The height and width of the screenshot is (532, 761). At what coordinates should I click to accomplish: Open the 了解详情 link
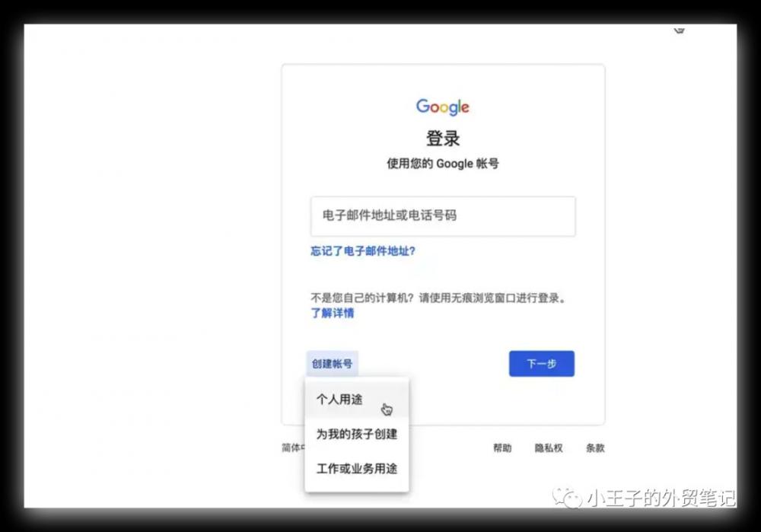pos(333,313)
